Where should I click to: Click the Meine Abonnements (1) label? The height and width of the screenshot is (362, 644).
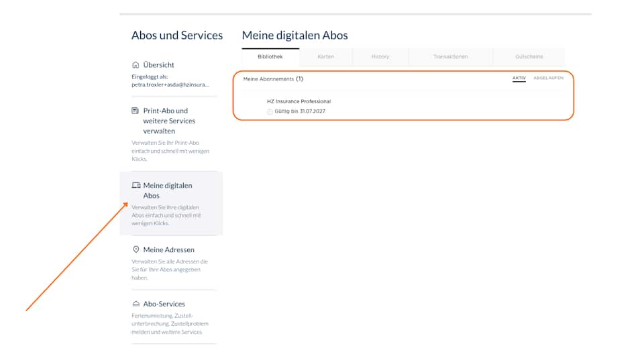(273, 79)
